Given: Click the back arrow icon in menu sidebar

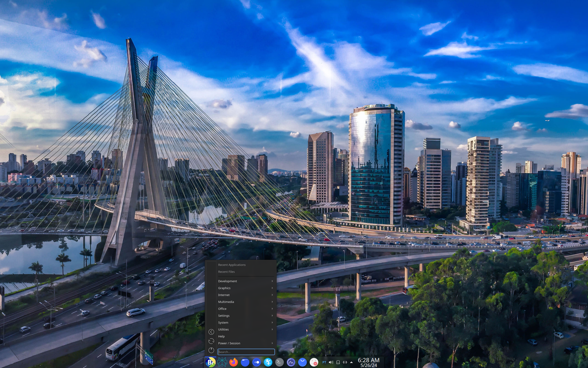Looking at the screenshot, I should click(x=211, y=332).
